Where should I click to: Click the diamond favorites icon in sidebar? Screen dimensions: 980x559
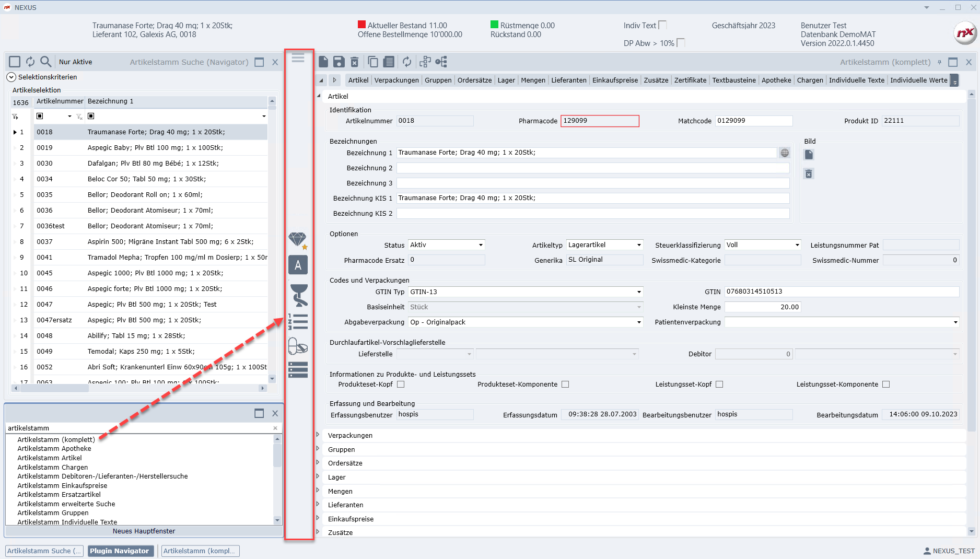click(x=298, y=240)
